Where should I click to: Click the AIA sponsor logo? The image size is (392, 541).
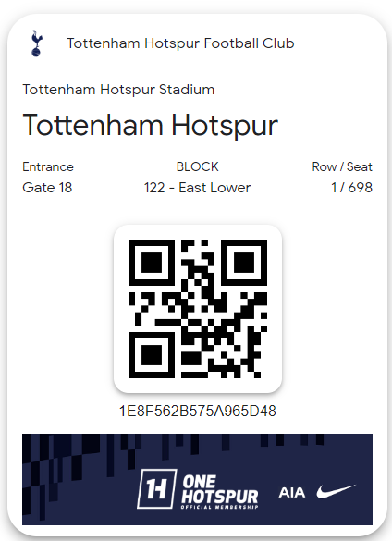point(292,493)
